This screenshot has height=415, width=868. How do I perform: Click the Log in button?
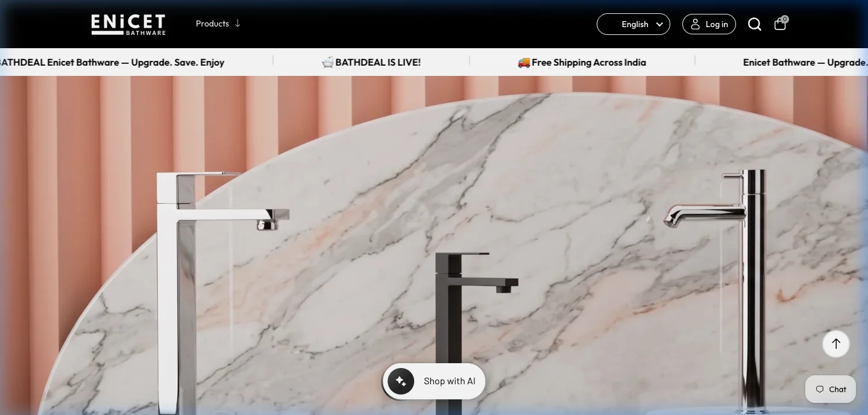[709, 24]
